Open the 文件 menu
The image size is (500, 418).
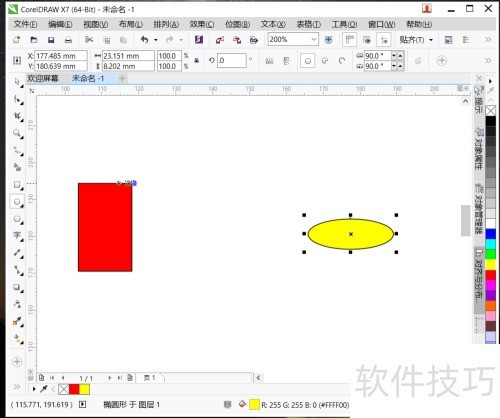point(25,24)
